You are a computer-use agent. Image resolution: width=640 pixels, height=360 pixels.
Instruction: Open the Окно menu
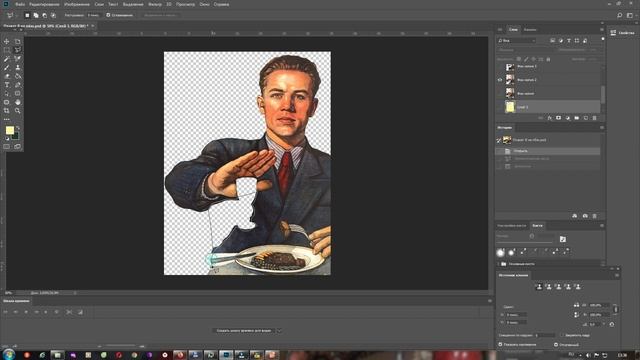pos(204,4)
